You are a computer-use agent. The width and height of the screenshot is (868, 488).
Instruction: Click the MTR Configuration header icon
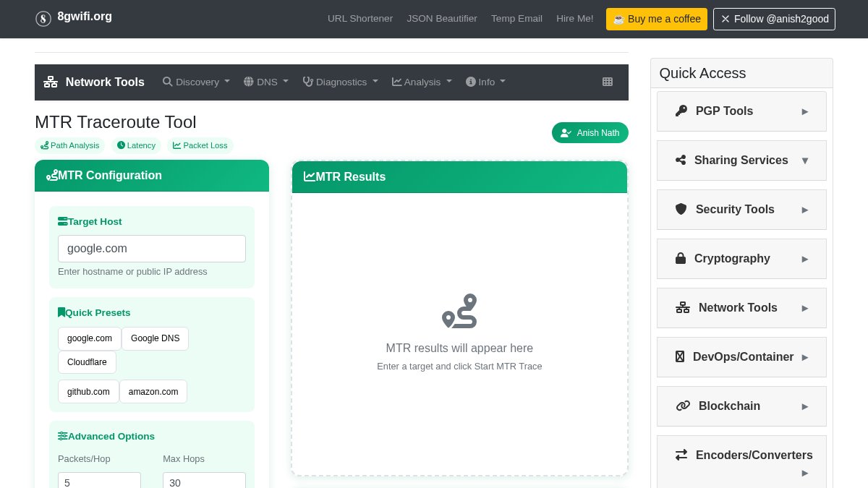point(52,175)
